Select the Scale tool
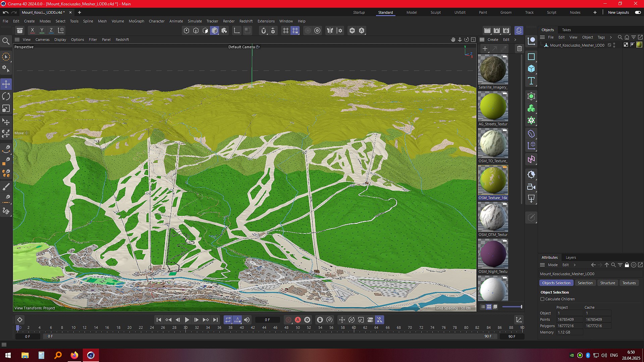 (x=6, y=109)
